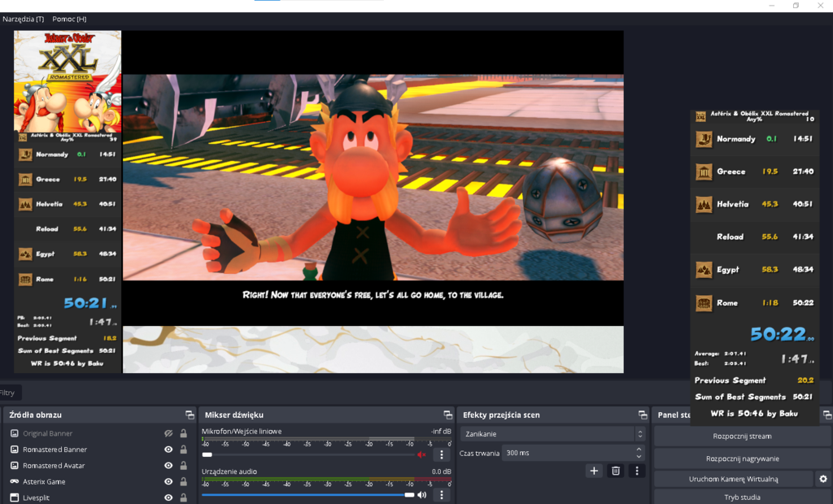
Task: Click the 50:22 timer in right LiveSplit window
Action: tap(782, 334)
